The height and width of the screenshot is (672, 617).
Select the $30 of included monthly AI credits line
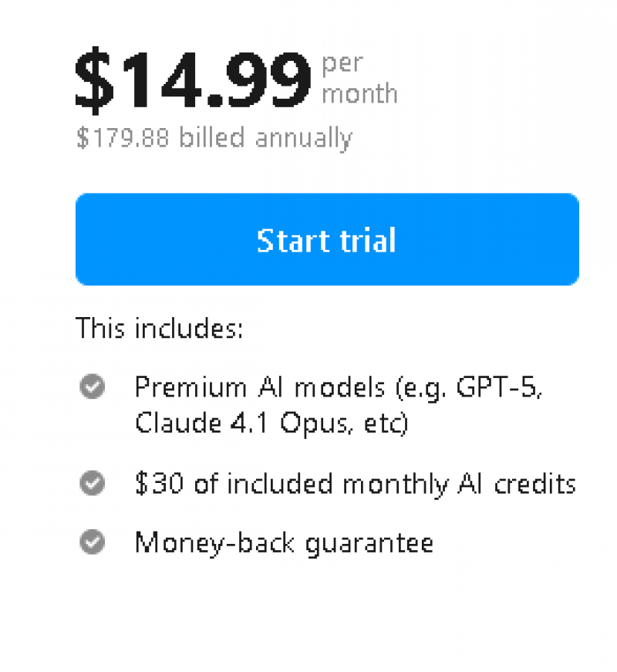point(355,484)
